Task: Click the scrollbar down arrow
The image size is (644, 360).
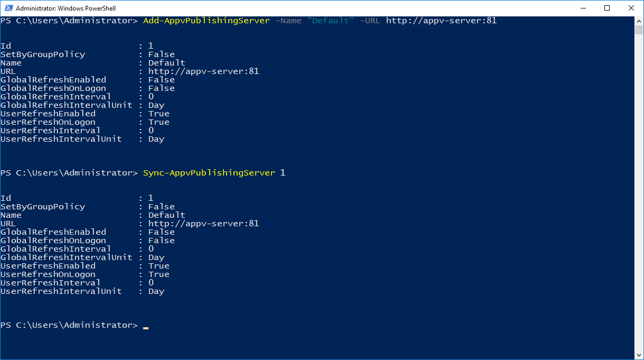Action: coord(639,355)
